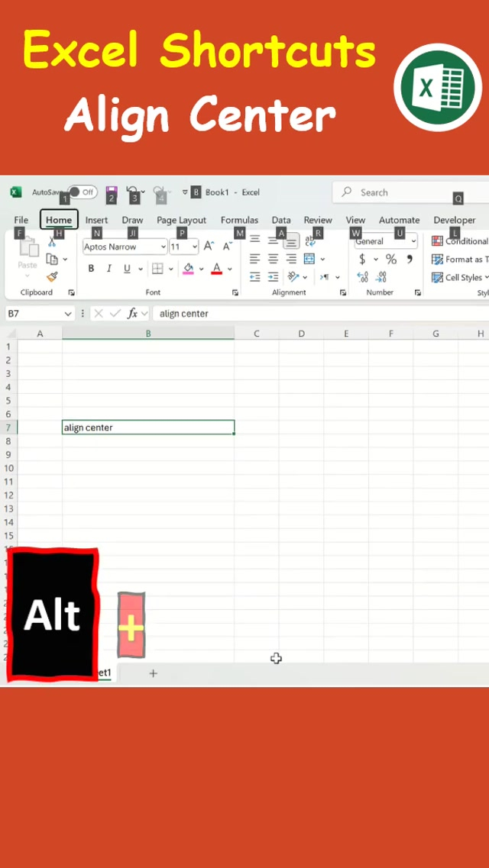Open the Insert ribbon tab

96,220
